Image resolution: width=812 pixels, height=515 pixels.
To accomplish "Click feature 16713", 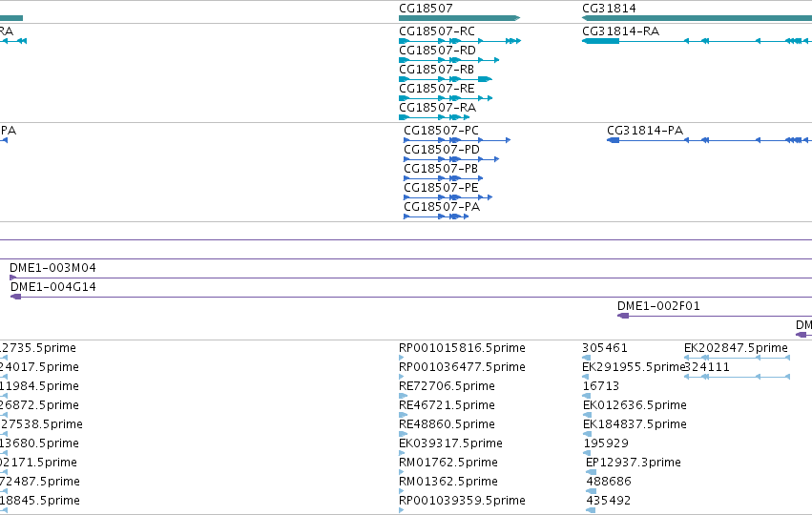I will pyautogui.click(x=601, y=386).
